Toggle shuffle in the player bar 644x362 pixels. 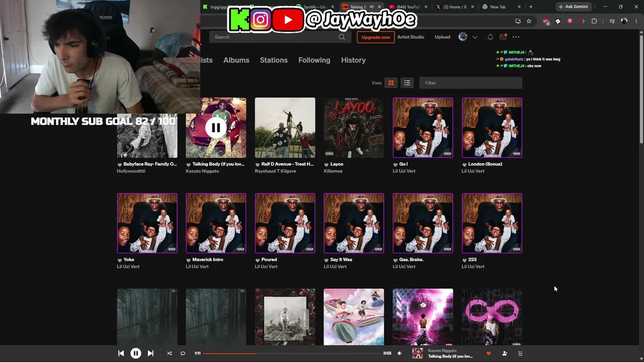point(169,353)
